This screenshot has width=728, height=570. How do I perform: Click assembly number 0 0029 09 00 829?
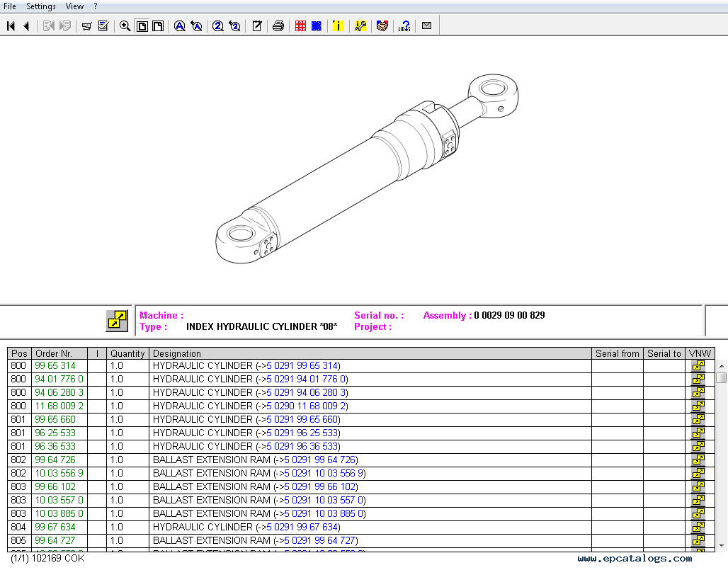pos(509,316)
